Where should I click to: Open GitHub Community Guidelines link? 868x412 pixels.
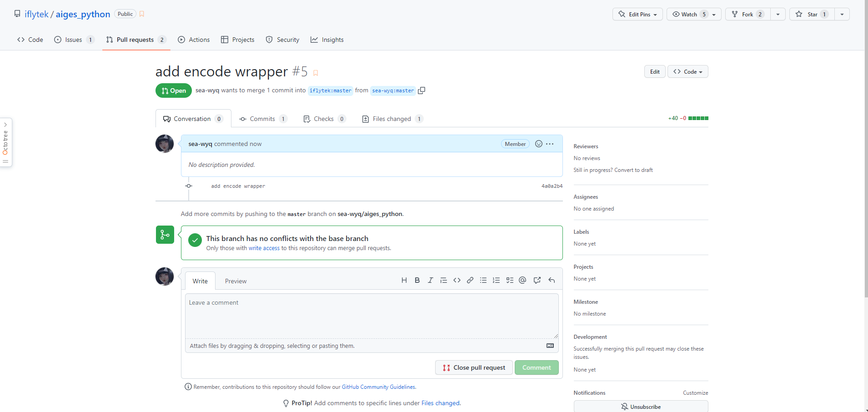378,387
